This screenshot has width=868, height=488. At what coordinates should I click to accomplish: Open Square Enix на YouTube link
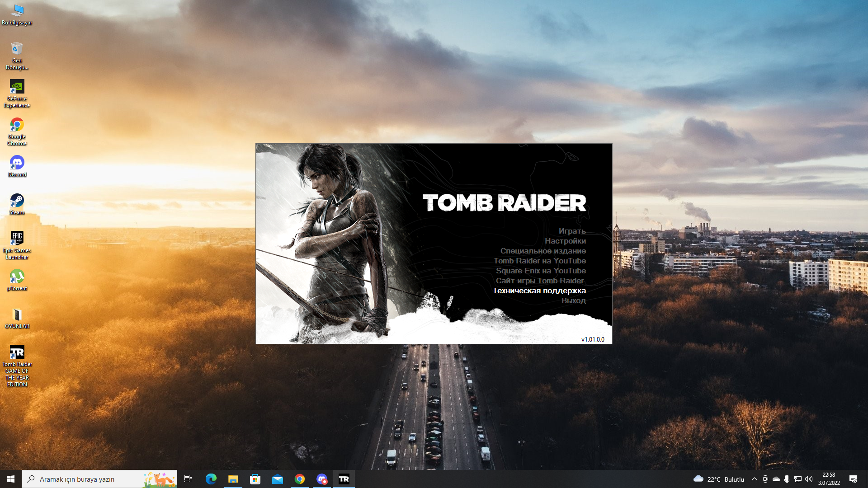click(x=541, y=271)
